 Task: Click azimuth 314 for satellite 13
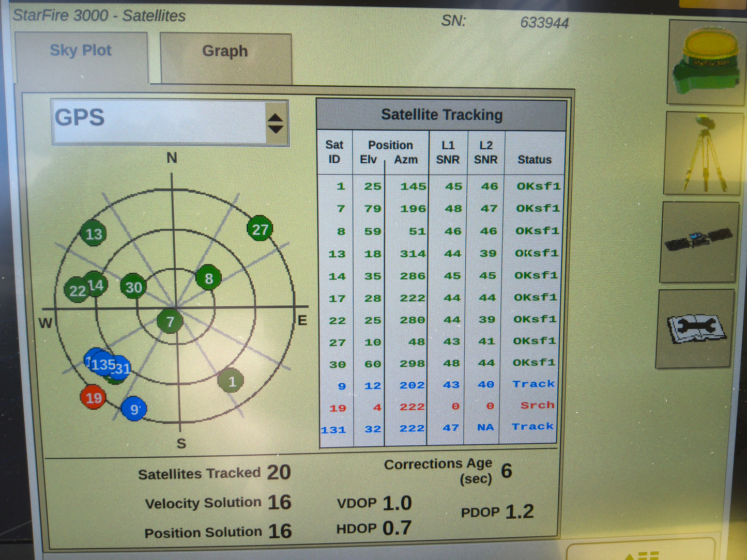coord(413,254)
